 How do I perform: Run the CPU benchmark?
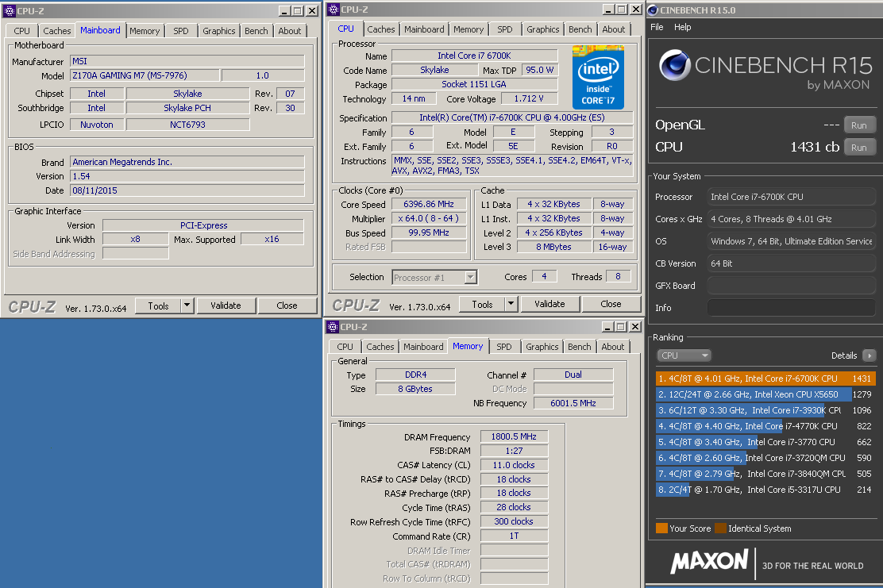(x=859, y=148)
